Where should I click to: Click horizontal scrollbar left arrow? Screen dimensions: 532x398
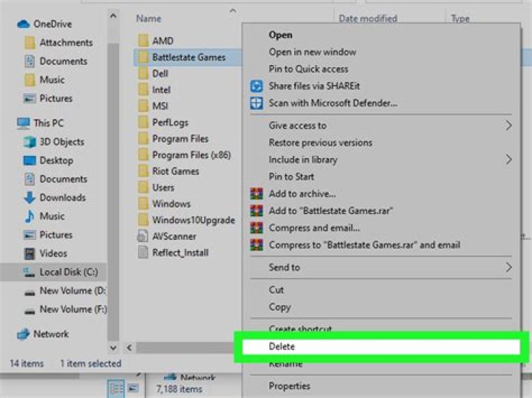pyautogui.click(x=129, y=348)
